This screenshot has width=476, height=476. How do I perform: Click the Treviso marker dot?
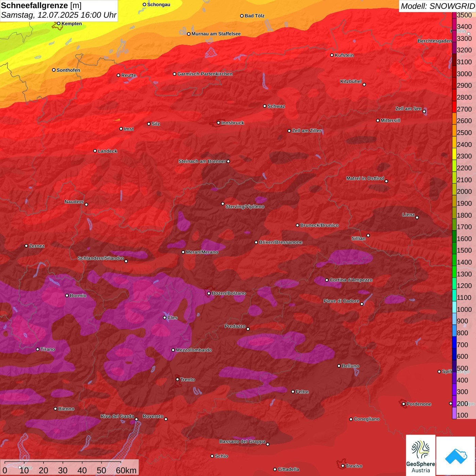pos(343,466)
